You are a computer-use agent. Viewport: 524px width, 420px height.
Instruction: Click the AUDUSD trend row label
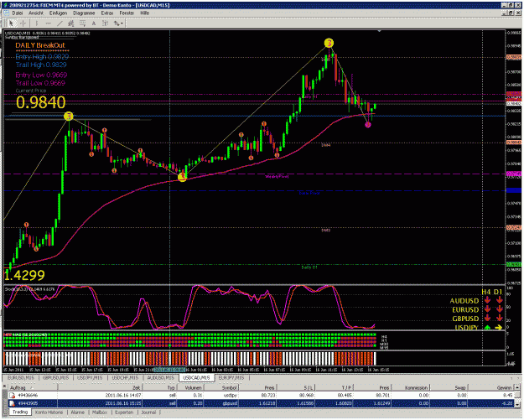click(x=464, y=301)
